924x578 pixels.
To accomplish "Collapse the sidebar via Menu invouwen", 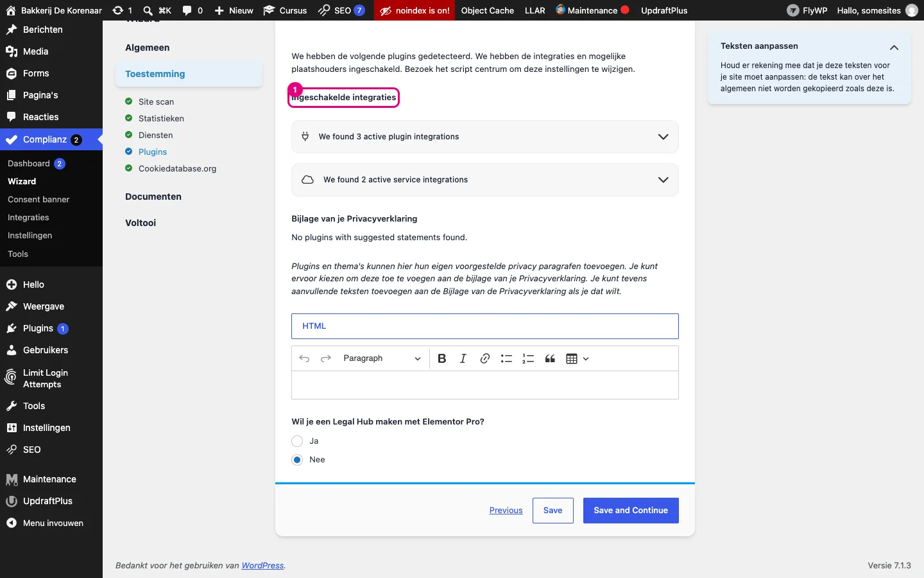I will (51, 523).
